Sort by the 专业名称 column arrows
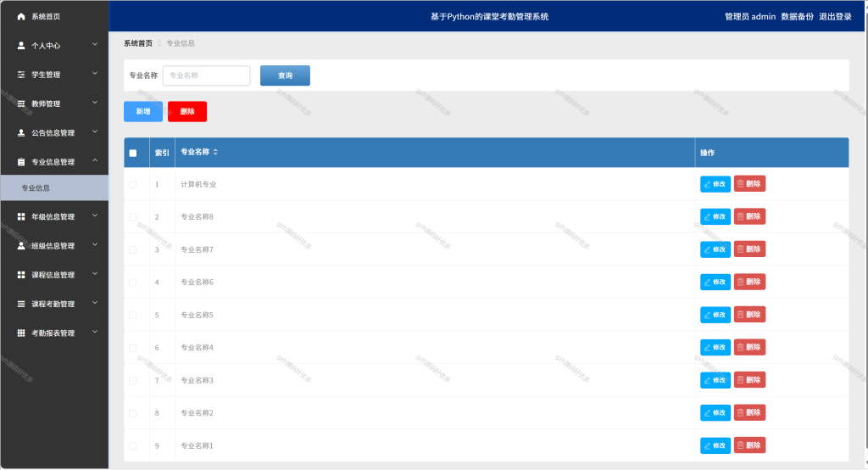The width and height of the screenshot is (868, 470). [x=215, y=152]
